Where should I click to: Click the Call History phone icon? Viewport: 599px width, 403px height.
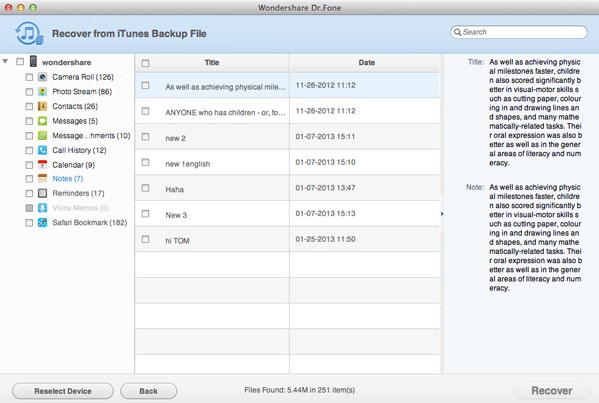(x=42, y=150)
